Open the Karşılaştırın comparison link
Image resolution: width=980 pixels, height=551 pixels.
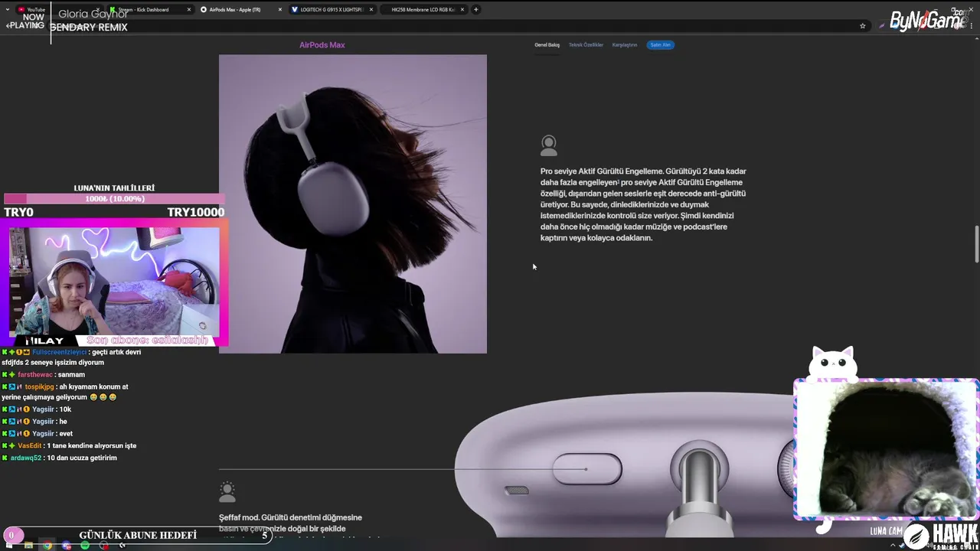625,45
